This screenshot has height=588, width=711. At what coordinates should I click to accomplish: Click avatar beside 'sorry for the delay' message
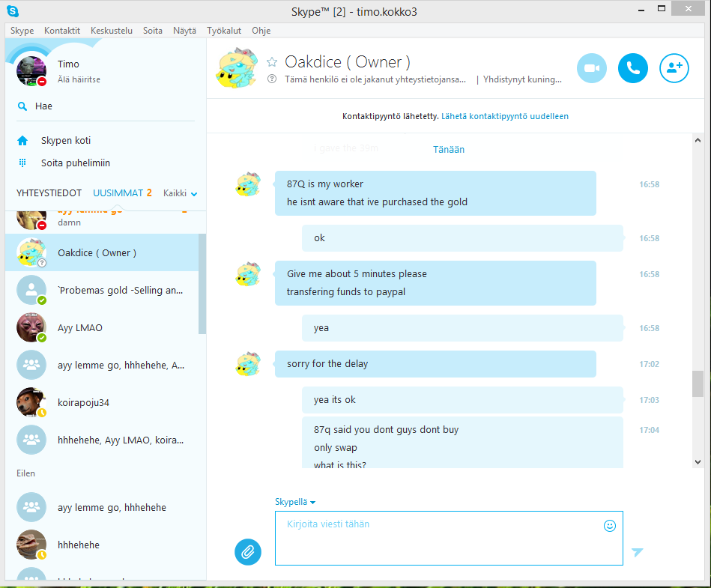pos(249,363)
